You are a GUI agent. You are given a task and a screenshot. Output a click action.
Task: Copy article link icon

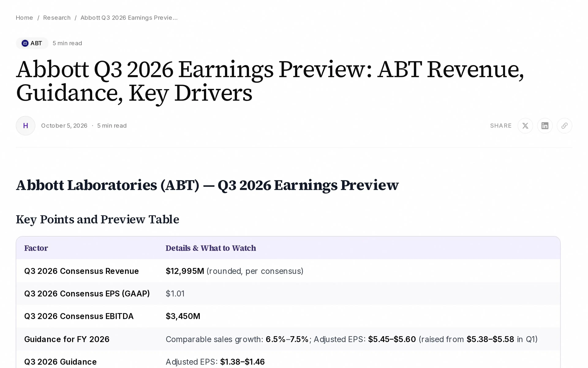click(564, 126)
